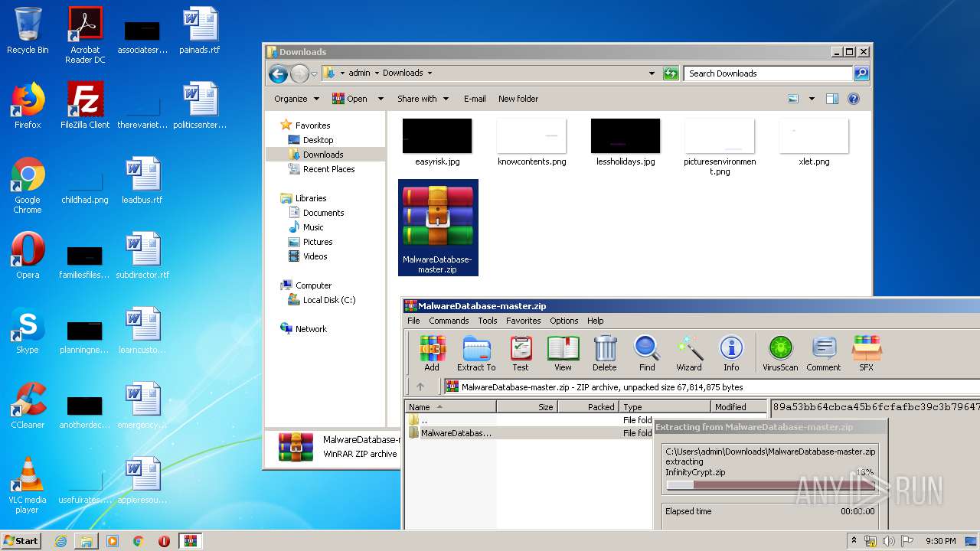Select easyrisk.jpg thumbnail
980x551 pixels.
click(437, 142)
